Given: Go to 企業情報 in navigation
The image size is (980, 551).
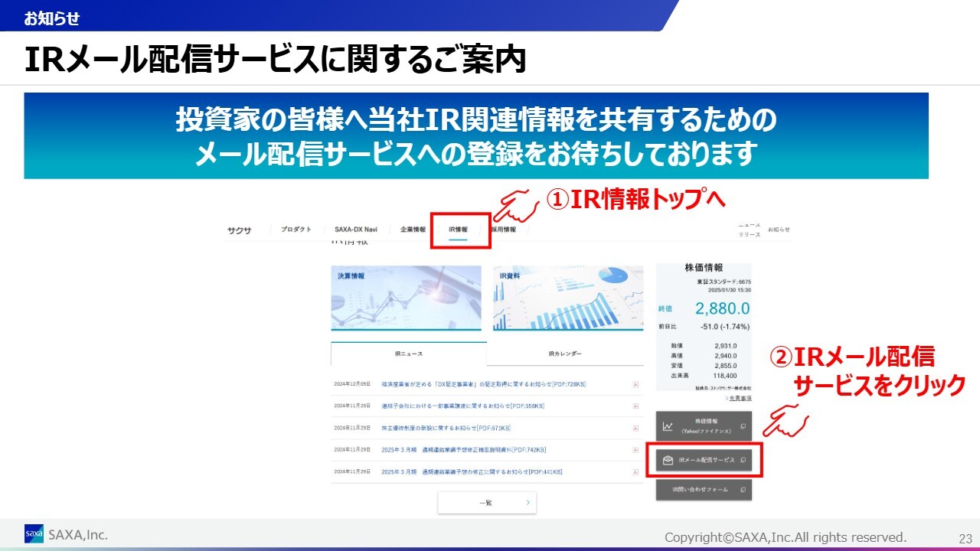Looking at the screenshot, I should click(413, 230).
